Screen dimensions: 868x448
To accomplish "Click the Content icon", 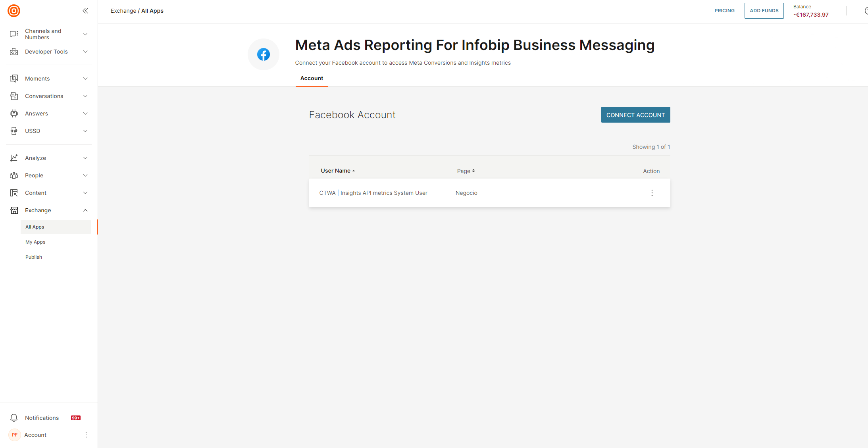I will pos(14,193).
